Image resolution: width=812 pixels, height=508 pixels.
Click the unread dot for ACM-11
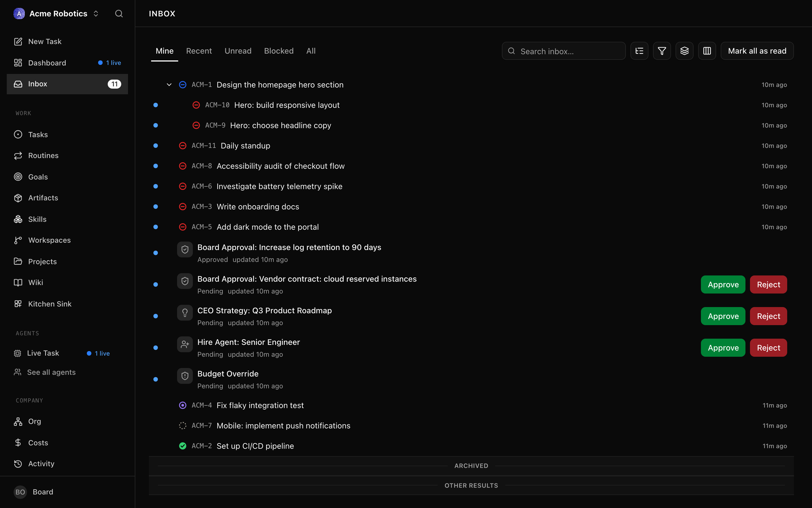click(156, 146)
